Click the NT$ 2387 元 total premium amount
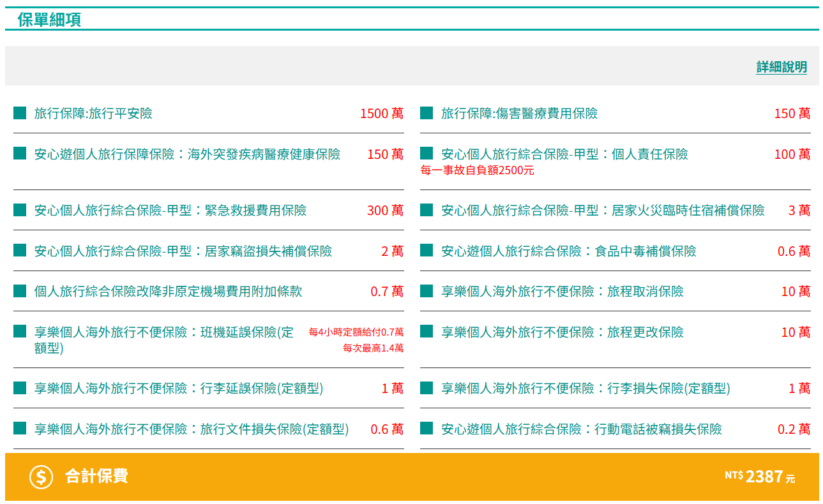 pyautogui.click(x=760, y=477)
